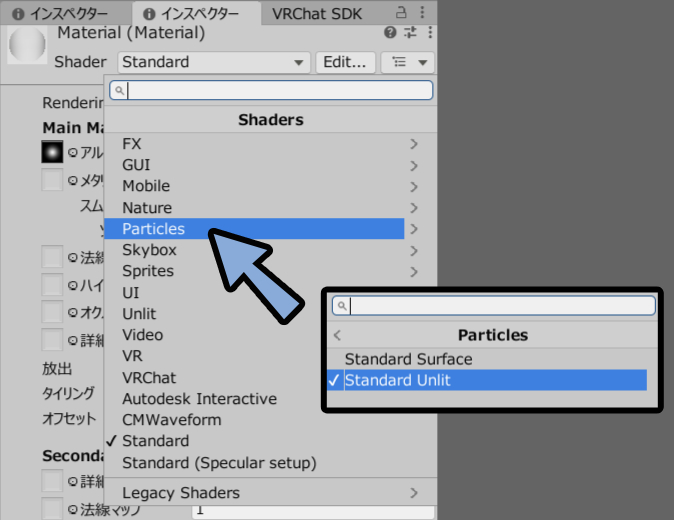Select the Particles shader category
Image resolution: width=674 pixels, height=520 pixels.
point(254,229)
